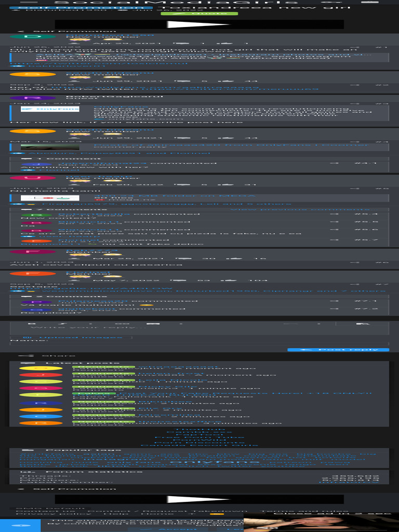Open the pink U avatar on post #5
The image size is (399, 532).
pos(33,178)
